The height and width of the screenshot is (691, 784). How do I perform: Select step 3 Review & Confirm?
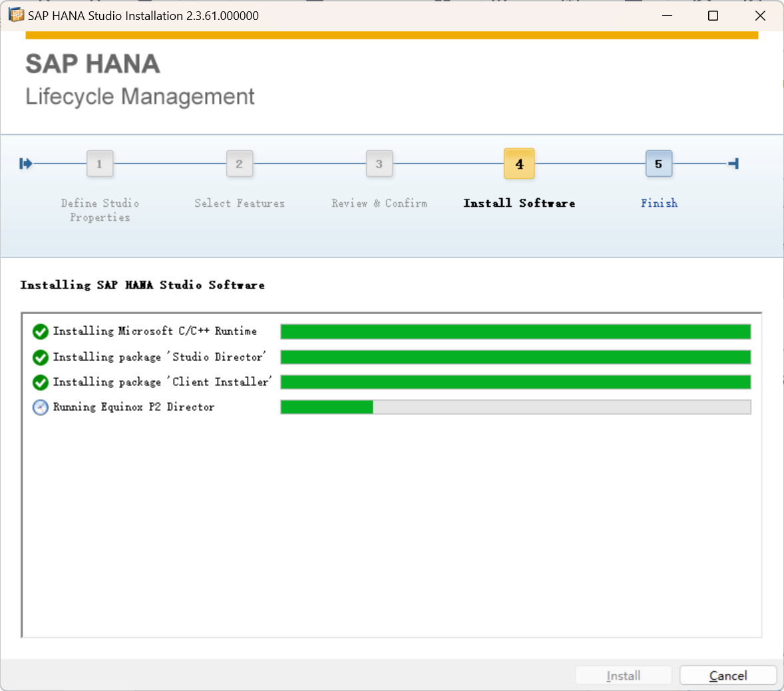coord(379,164)
